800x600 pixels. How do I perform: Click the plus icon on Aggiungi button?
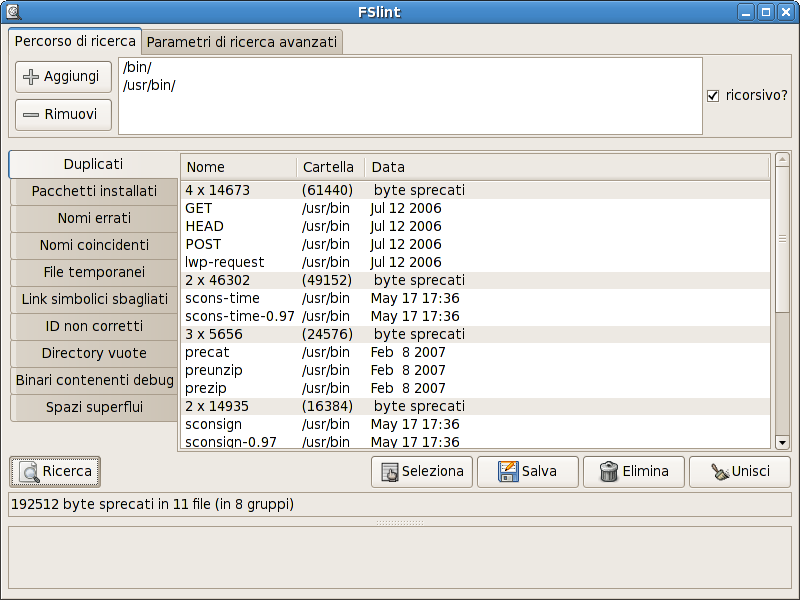click(x=31, y=77)
